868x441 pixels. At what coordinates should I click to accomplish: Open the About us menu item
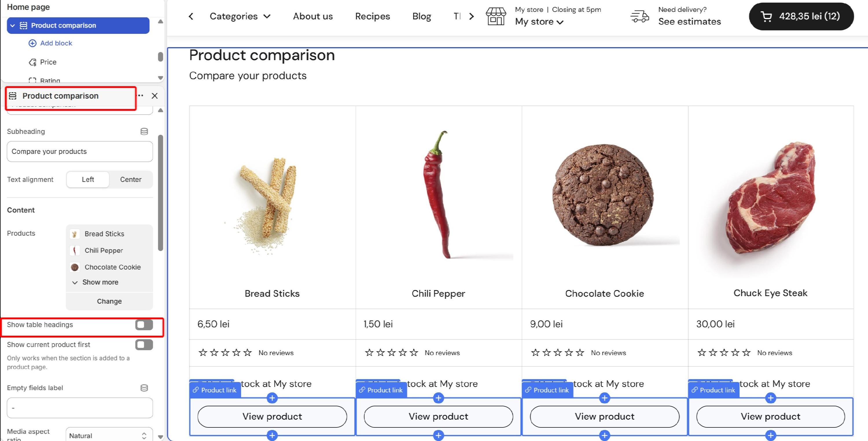click(313, 16)
